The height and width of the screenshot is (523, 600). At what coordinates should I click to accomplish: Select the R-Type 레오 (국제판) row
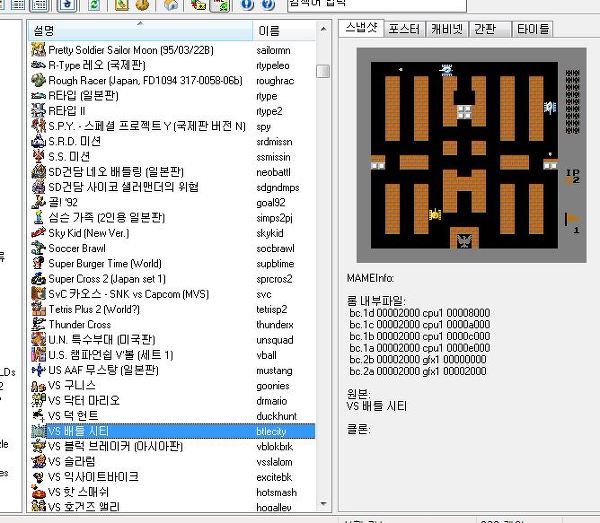pyautogui.click(x=172, y=65)
